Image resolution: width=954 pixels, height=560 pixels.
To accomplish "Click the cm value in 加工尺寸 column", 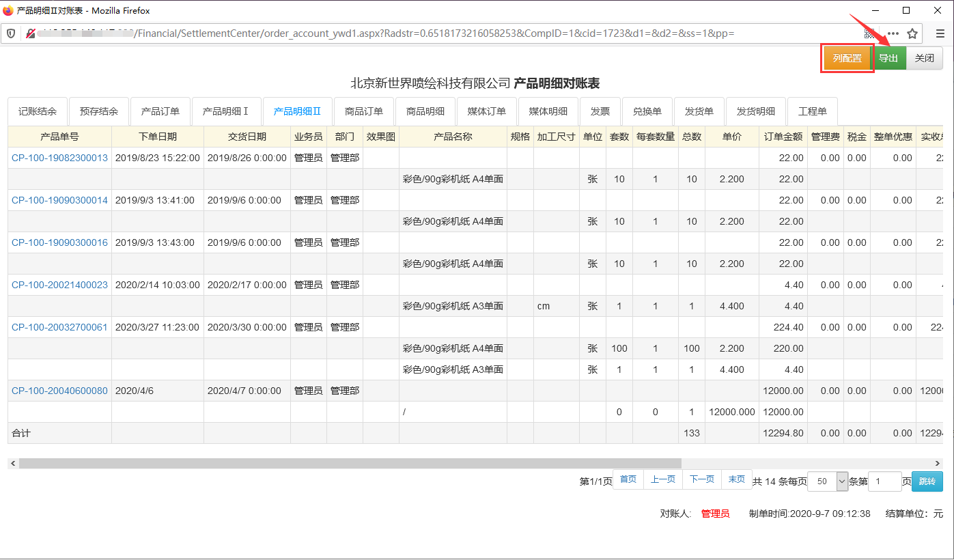I will click(x=544, y=306).
